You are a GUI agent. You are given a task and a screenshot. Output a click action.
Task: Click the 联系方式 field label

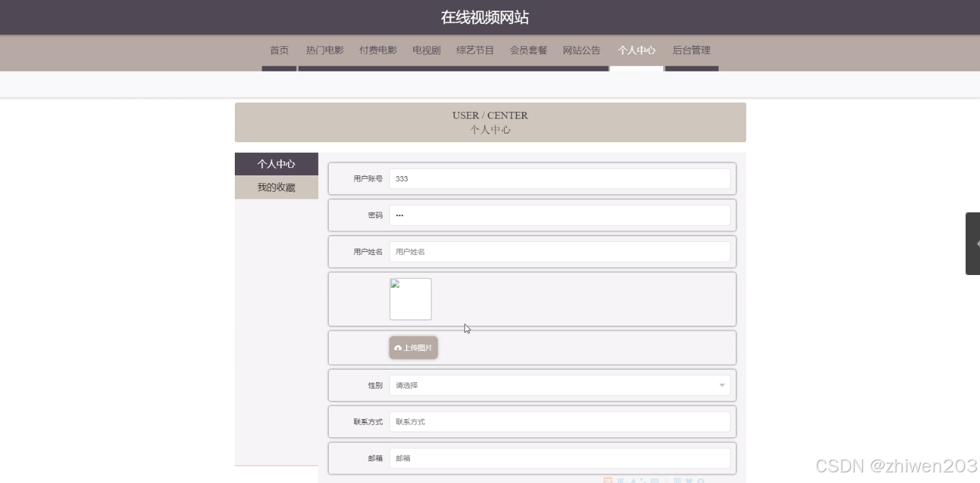tap(368, 422)
